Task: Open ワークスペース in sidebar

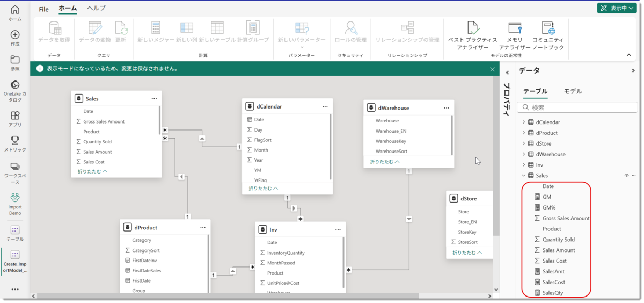Action: tap(15, 173)
